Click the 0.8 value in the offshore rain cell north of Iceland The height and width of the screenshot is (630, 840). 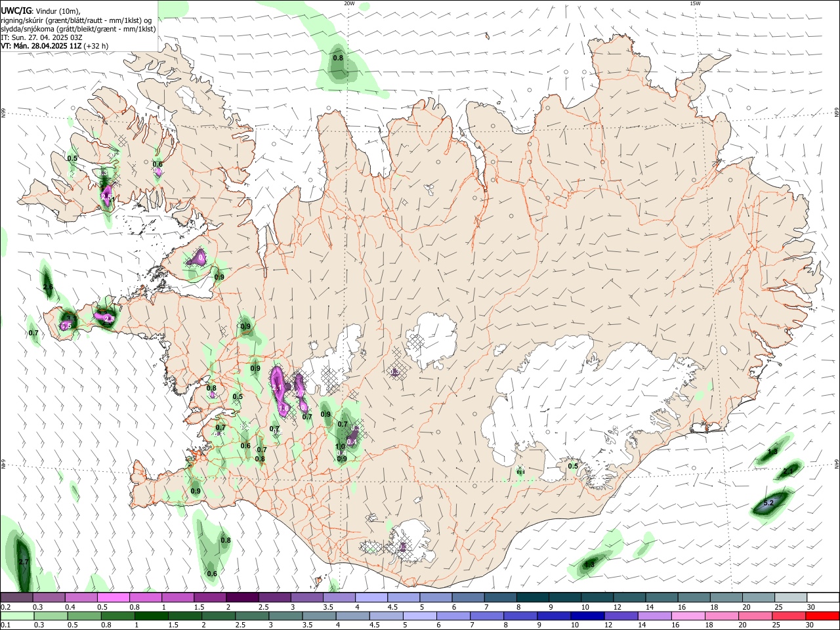point(338,58)
